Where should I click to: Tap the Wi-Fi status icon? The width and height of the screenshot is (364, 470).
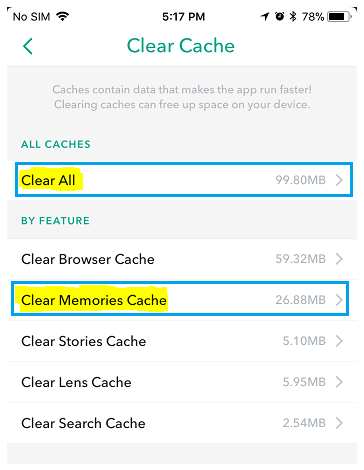[63, 16]
